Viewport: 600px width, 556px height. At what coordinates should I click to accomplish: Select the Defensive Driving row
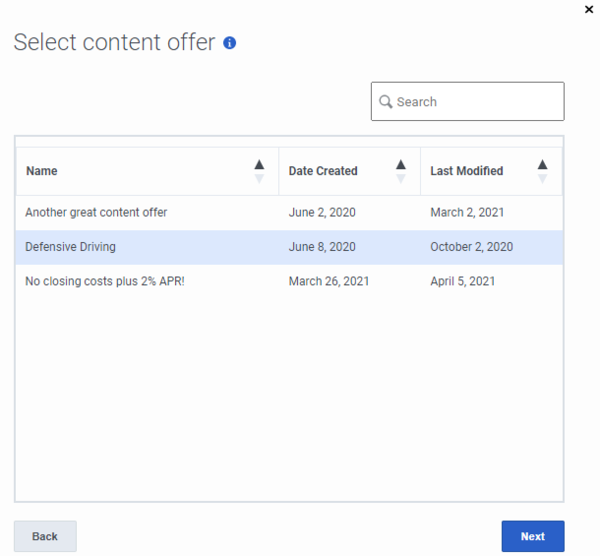click(x=289, y=247)
